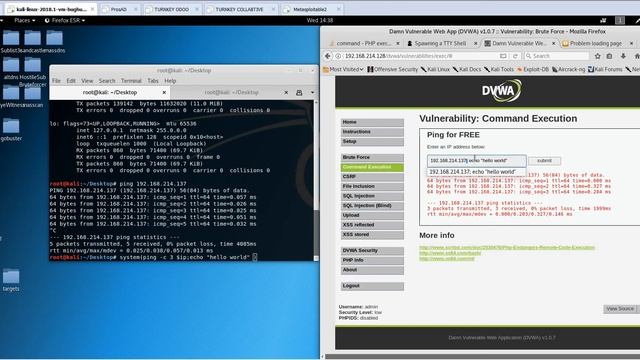Open the terminal tab list dropdown arrow
Viewport: 640px width, 360px height.
pos(312,93)
